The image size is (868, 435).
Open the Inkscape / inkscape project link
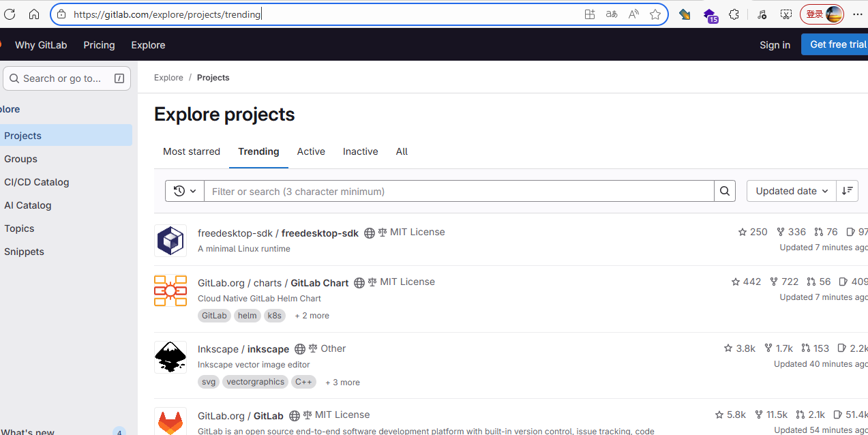(x=243, y=349)
